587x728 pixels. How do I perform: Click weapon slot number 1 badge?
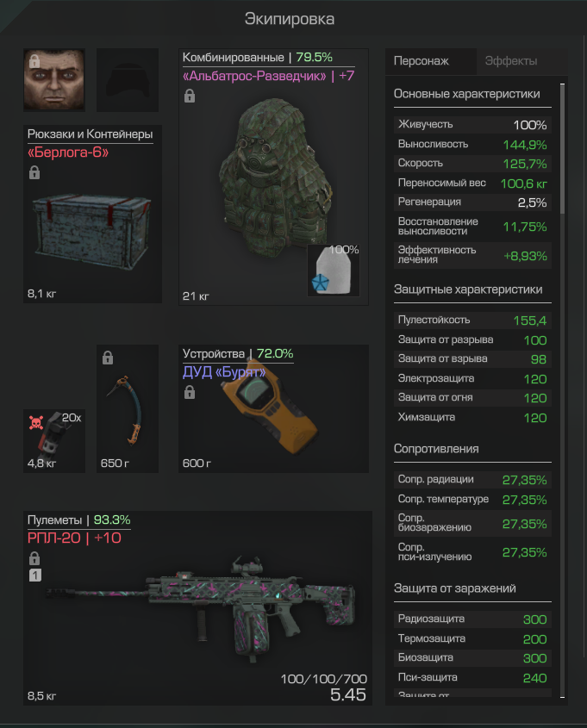(35, 576)
